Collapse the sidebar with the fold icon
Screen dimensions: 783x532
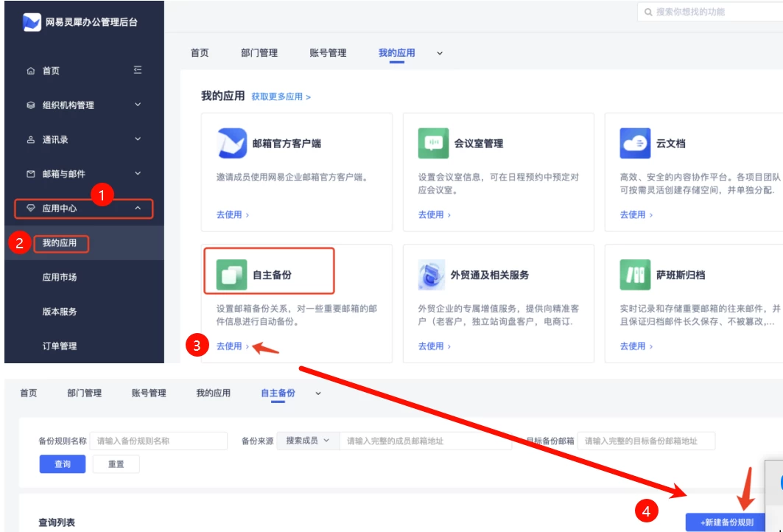point(138,70)
